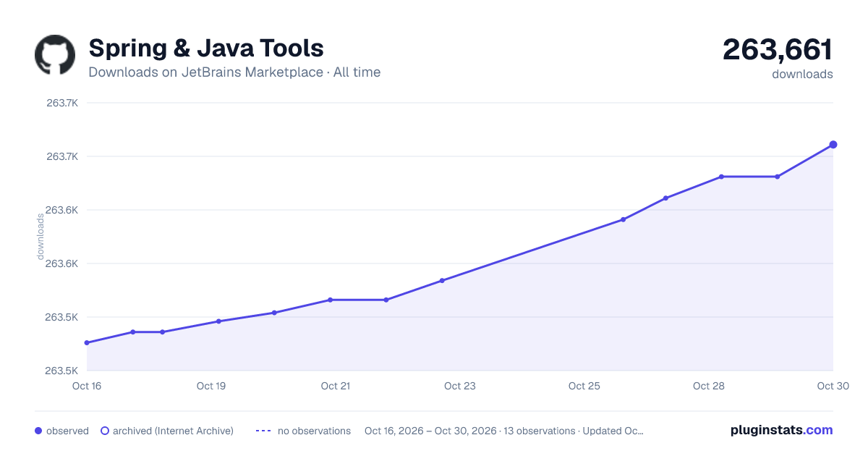Click the Oct 16 x-axis label
The width and height of the screenshot is (868, 456).
[87, 386]
